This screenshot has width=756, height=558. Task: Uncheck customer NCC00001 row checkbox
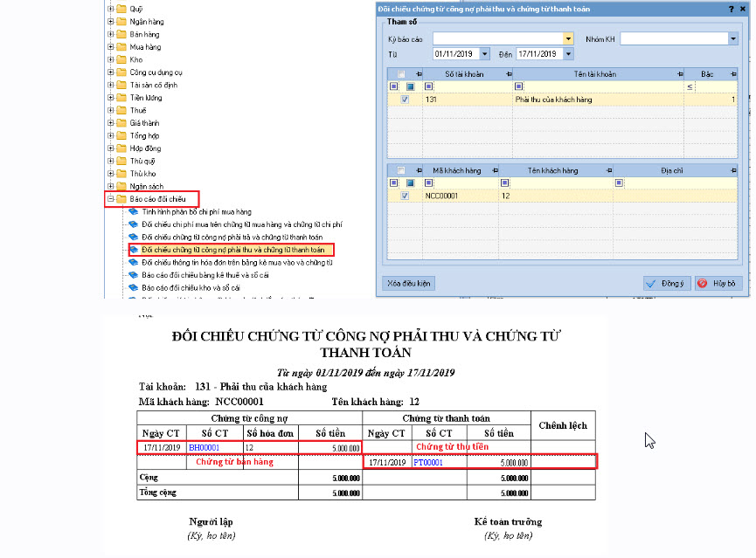405,196
